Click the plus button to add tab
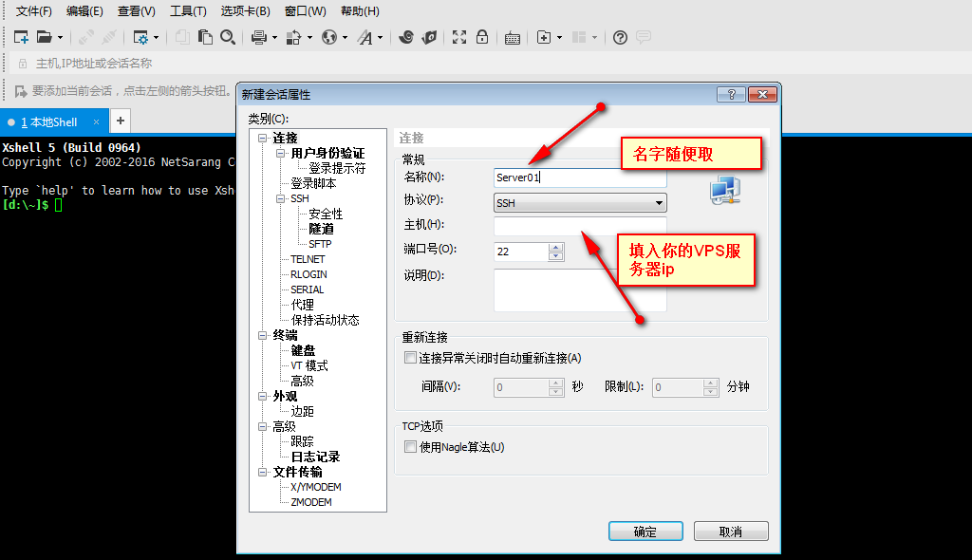Screen dimensions: 972x560 coord(121,121)
